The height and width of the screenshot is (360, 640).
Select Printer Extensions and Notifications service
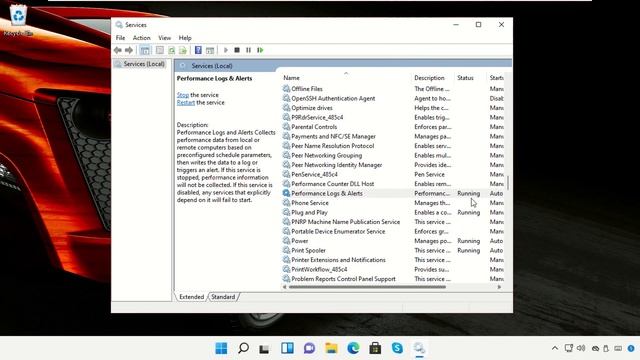click(x=338, y=260)
